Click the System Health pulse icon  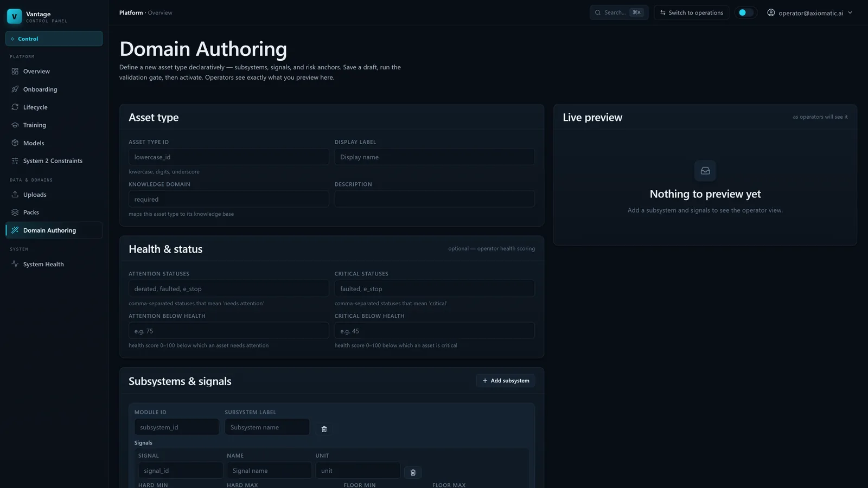click(x=15, y=264)
